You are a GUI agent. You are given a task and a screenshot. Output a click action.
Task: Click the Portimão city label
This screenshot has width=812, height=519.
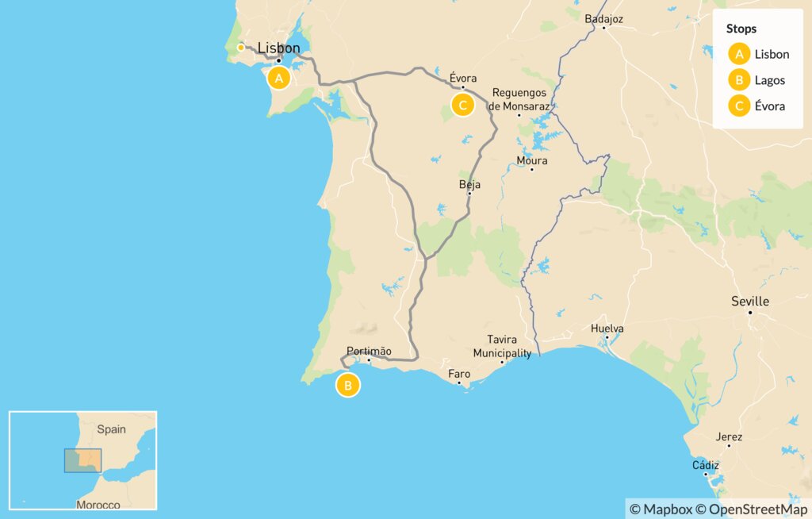tap(369, 351)
